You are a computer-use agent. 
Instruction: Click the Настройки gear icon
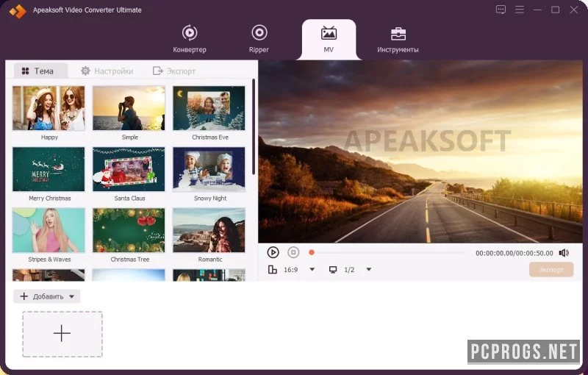85,71
